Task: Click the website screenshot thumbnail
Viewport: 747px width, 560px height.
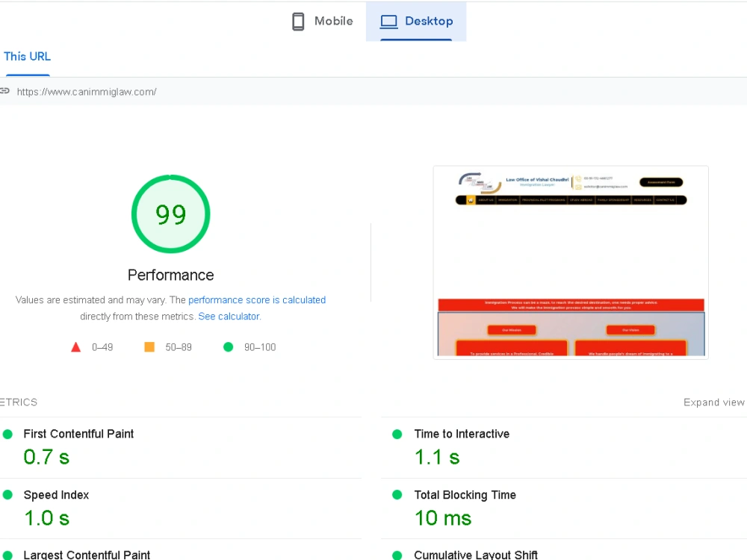Action: (x=571, y=262)
